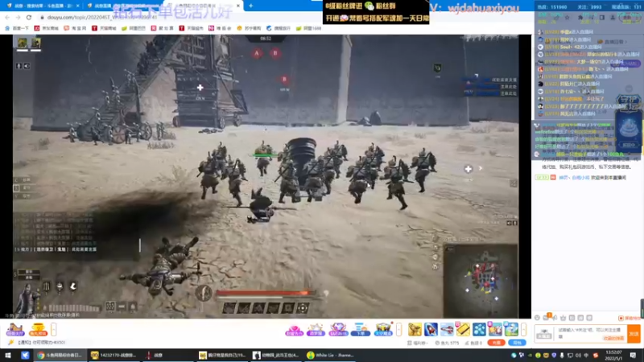644x362 pixels.
Task: Open the 天猫超市 bookmark
Action: pyautogui.click(x=191, y=28)
